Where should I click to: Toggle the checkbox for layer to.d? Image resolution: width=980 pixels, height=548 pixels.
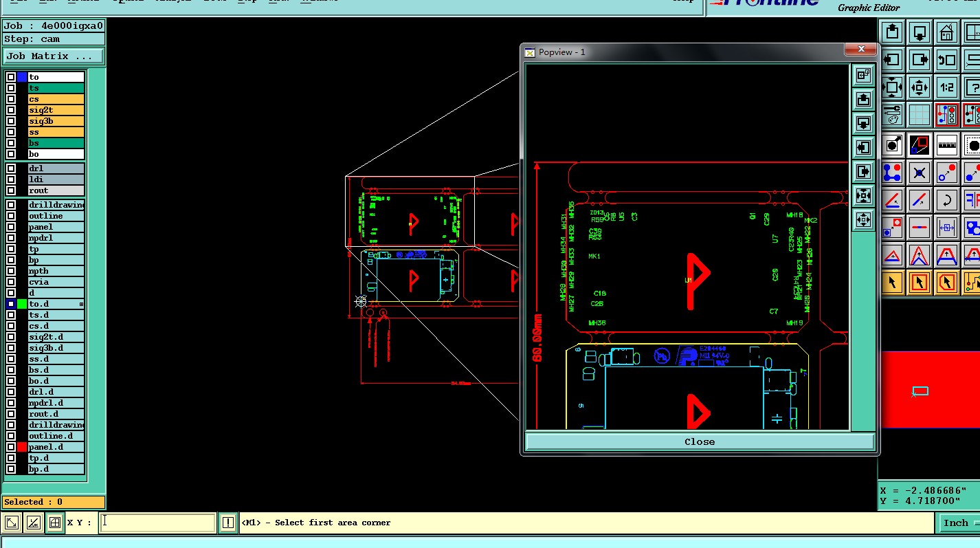(x=11, y=304)
